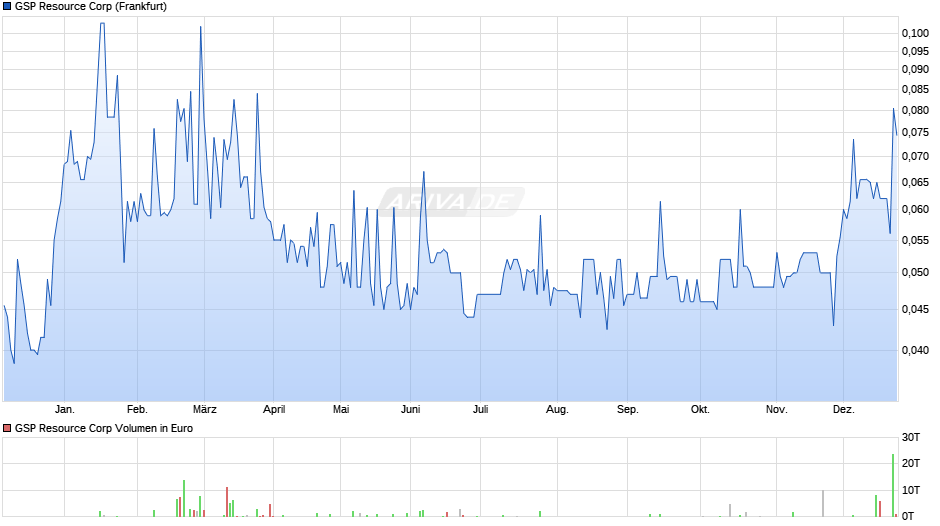Click the 'GSP Resource Corp Volumen in Euro' label
Image resolution: width=940 pixels, height=526 pixels.
(x=104, y=428)
